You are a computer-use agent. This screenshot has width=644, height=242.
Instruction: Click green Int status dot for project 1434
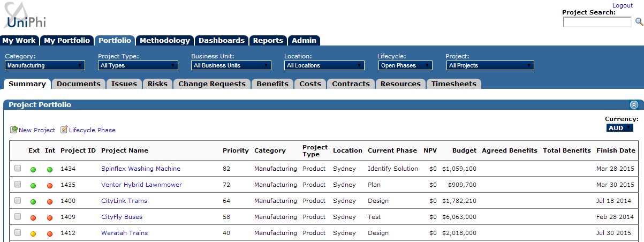coord(50,169)
